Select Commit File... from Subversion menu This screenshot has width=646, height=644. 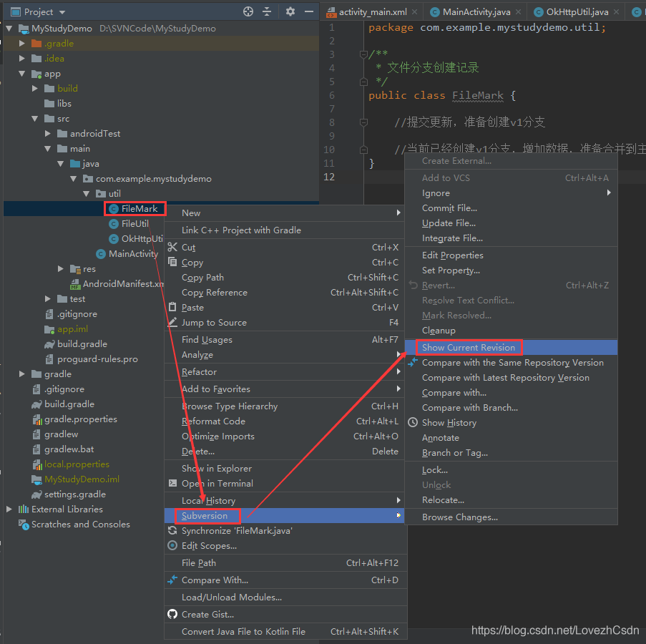click(511, 208)
